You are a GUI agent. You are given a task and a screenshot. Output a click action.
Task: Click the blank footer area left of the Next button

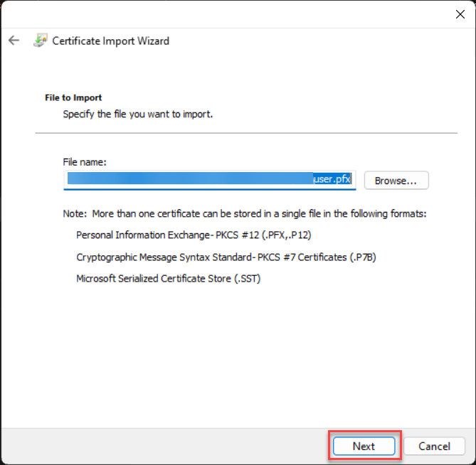[x=164, y=447]
